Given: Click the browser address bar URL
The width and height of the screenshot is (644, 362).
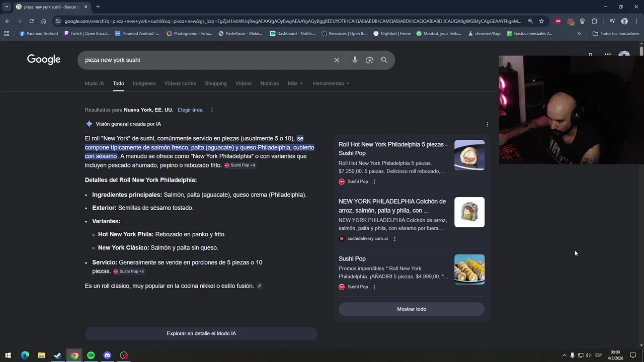Looking at the screenshot, I should (x=293, y=21).
